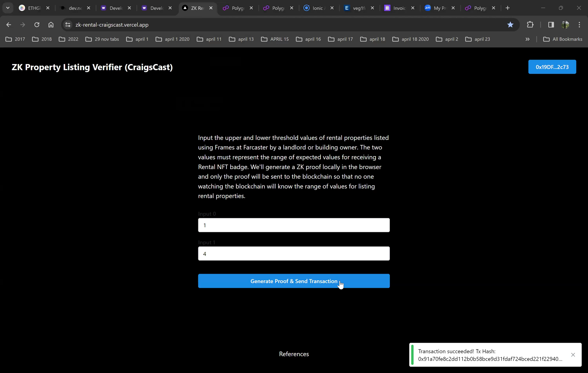Click the transaction hash text in toast
This screenshot has width=588, height=373.
click(490, 359)
